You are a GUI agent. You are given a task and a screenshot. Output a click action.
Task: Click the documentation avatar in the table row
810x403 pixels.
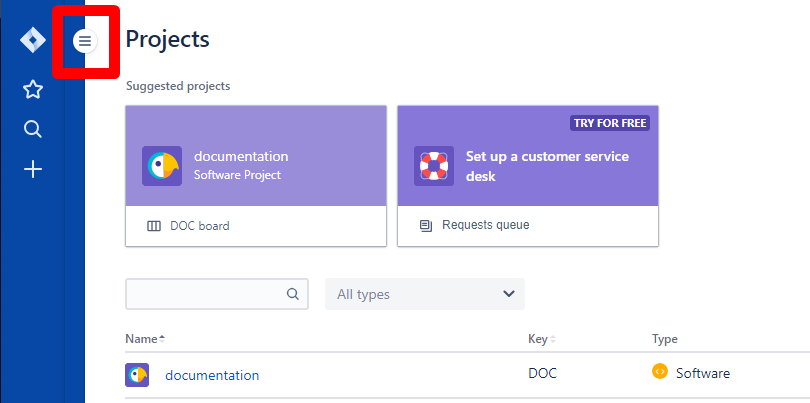[137, 375]
